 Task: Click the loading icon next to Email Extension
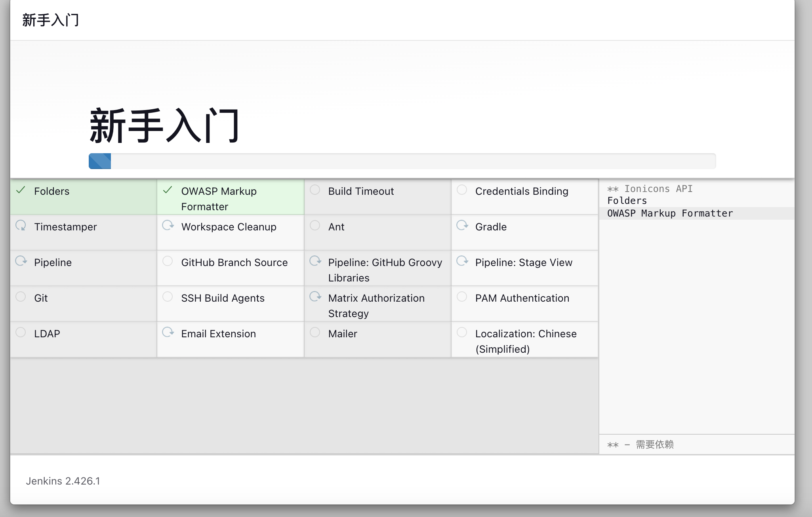coord(168,332)
